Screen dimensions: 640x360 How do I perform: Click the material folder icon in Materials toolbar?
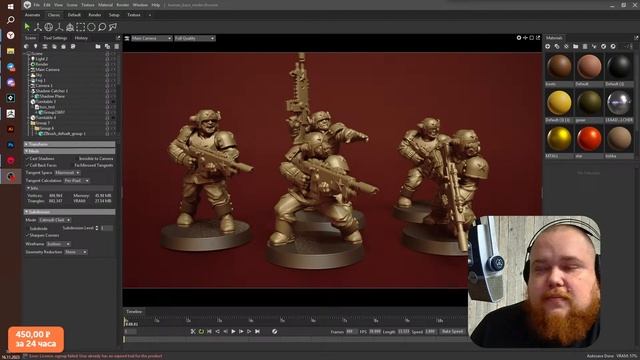[x=576, y=47]
